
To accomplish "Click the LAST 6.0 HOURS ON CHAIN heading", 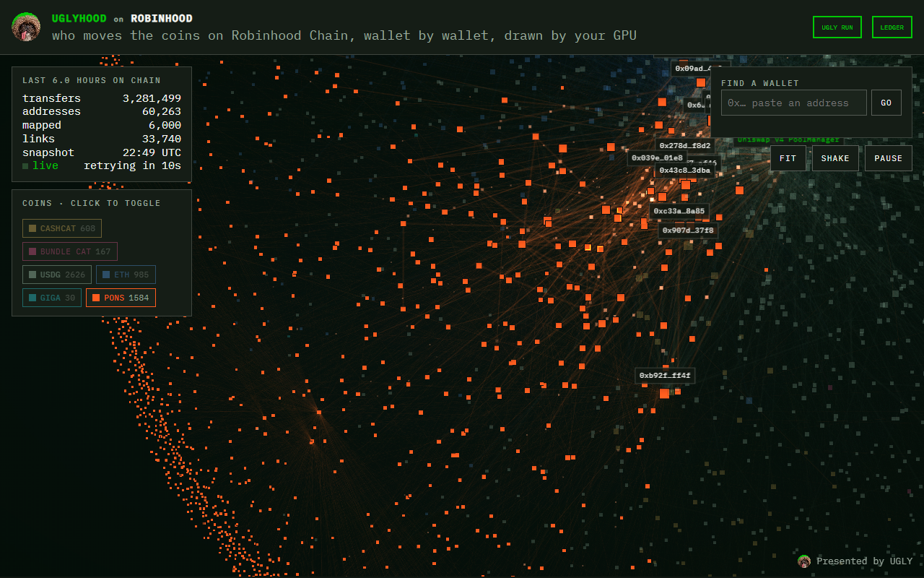I will click(x=92, y=81).
